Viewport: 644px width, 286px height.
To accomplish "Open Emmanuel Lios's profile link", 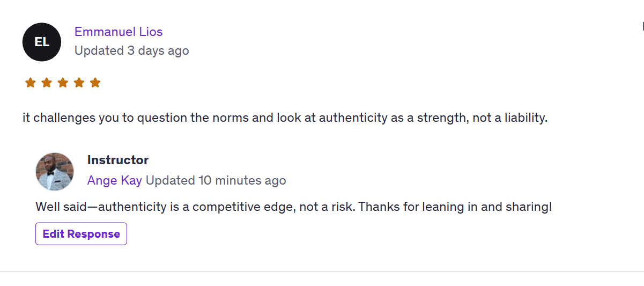I will pyautogui.click(x=119, y=32).
